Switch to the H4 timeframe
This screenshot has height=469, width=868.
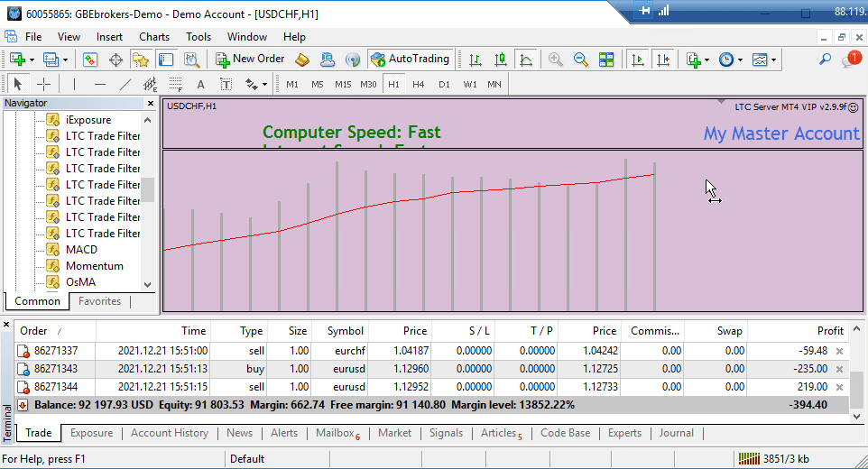click(418, 84)
